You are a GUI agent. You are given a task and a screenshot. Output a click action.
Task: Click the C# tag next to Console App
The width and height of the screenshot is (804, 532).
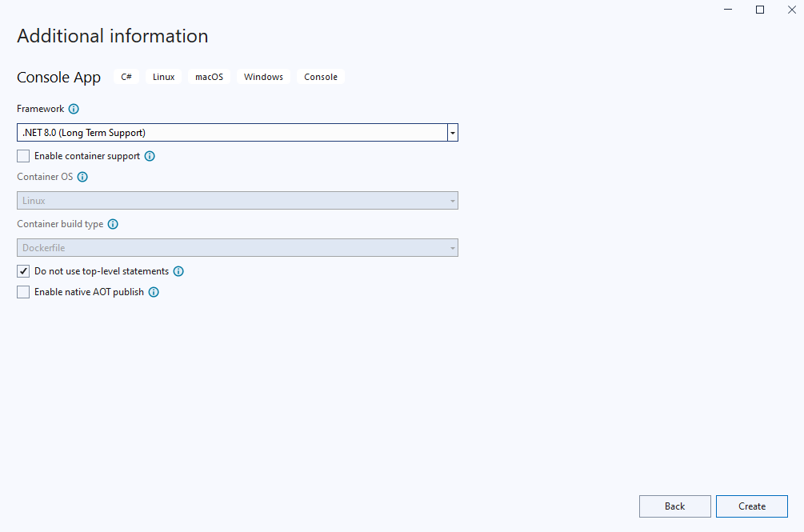126,77
